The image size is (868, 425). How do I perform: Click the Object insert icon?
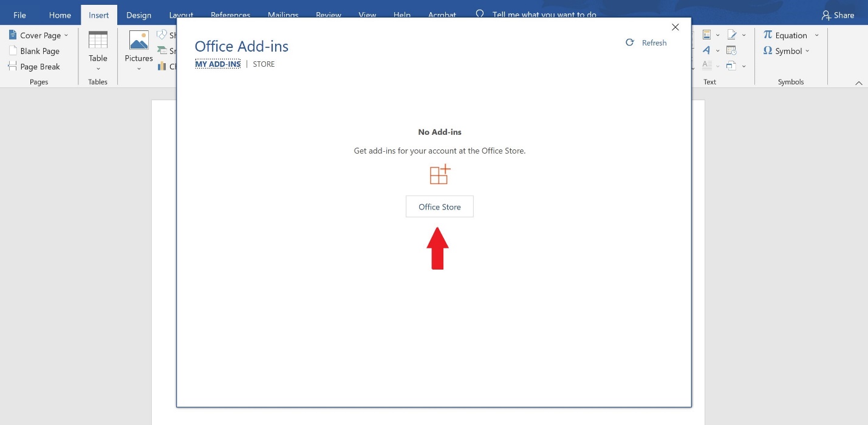click(x=731, y=66)
